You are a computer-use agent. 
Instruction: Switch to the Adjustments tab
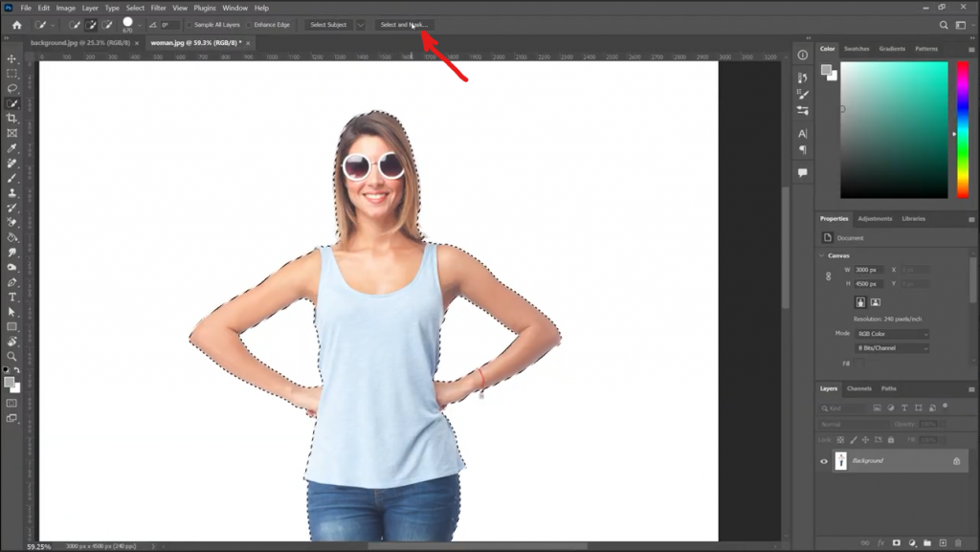coord(875,218)
